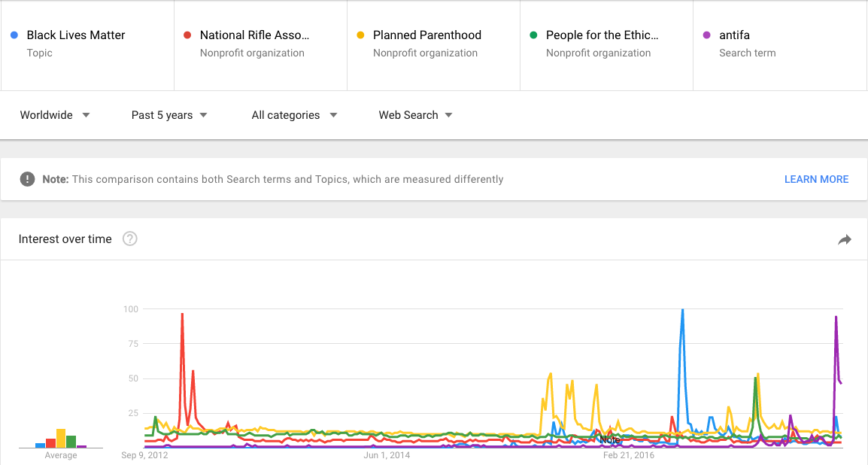Click the green People for the Ethical dot
The width and height of the screenshot is (868, 465).
(x=533, y=35)
